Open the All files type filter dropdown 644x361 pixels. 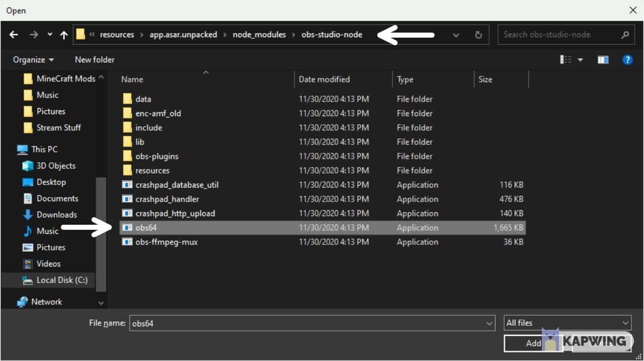(x=568, y=323)
